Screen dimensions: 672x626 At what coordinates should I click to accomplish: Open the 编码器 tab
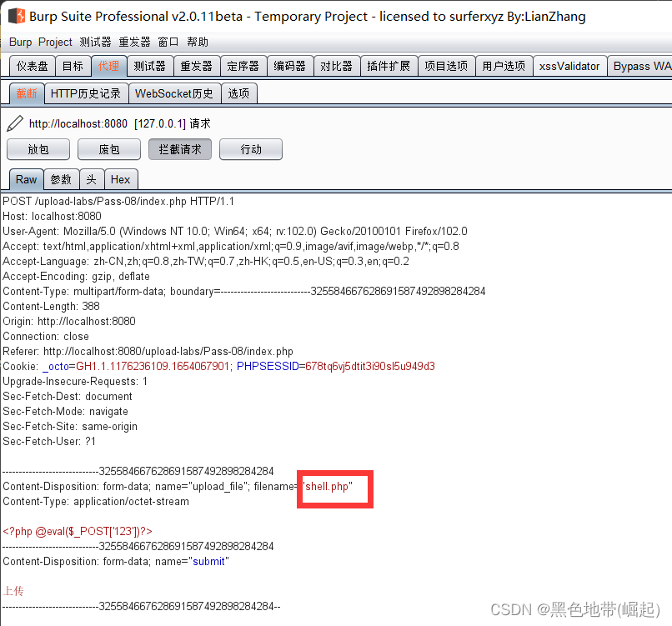tap(289, 66)
